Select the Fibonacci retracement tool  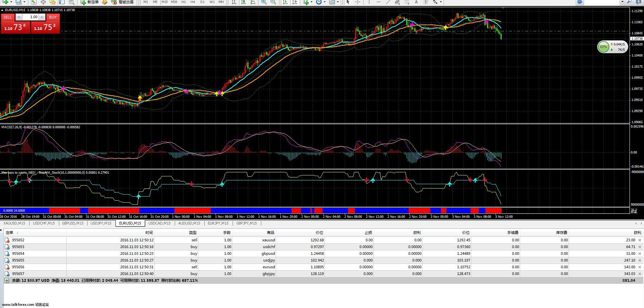click(407, 2)
